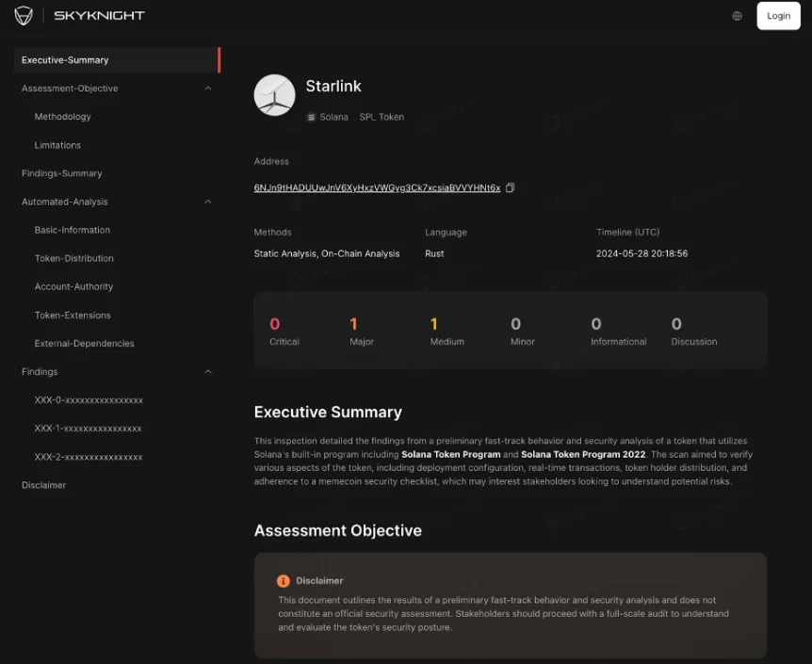Open finding XXX-0 in sidebar

point(89,400)
